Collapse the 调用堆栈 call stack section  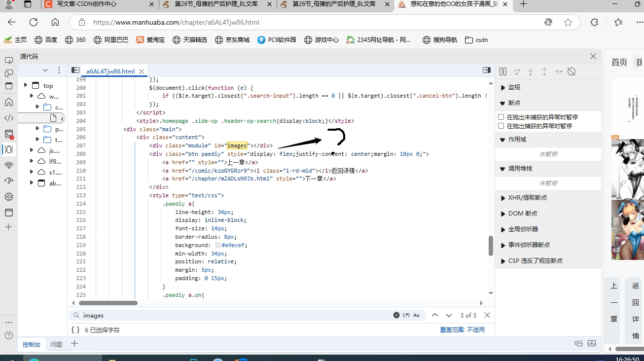(x=548, y=169)
